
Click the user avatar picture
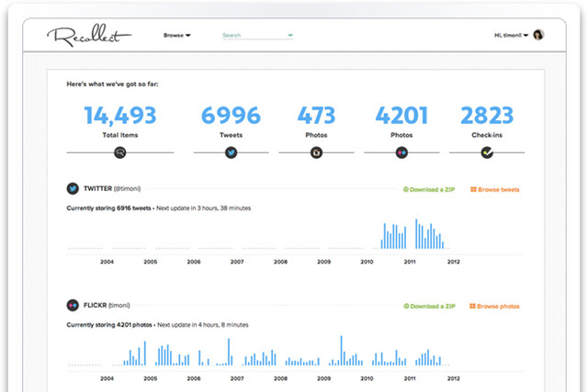[x=538, y=35]
